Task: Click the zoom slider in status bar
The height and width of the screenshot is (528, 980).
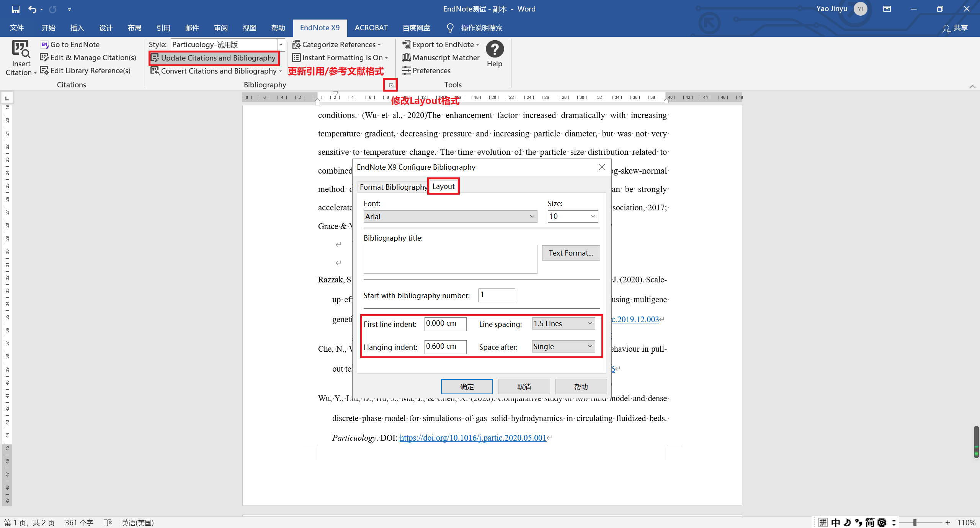Action: (915, 523)
